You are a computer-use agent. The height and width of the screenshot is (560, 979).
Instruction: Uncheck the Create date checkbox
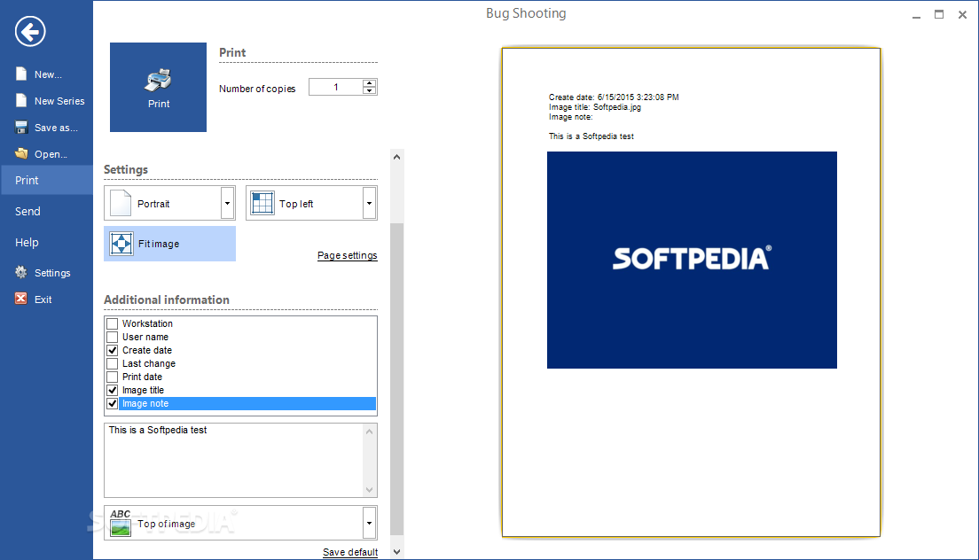tap(113, 351)
